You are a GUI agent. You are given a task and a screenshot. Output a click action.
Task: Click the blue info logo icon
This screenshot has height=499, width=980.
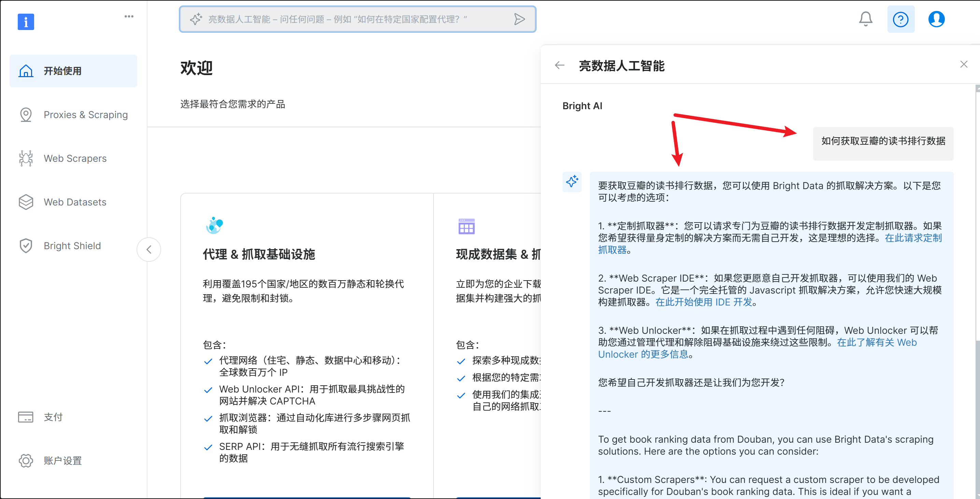tap(26, 22)
